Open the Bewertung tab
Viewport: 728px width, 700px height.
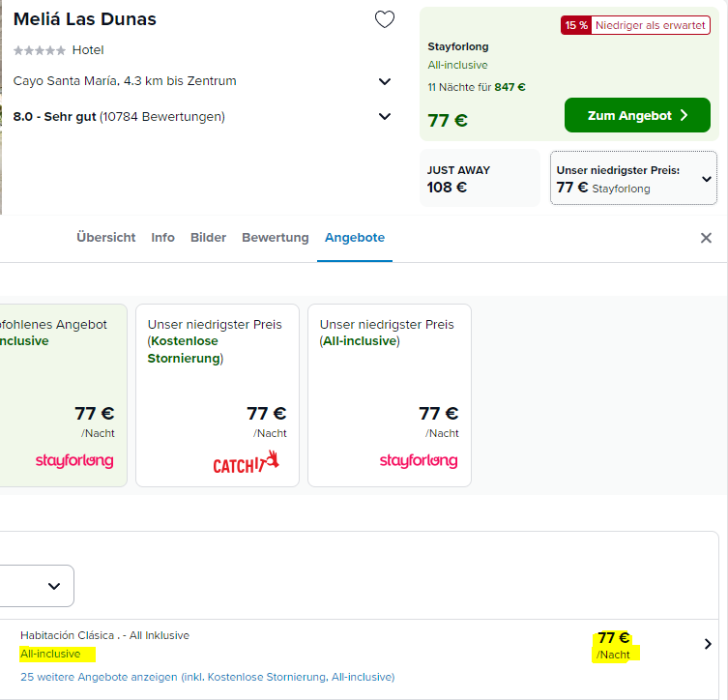pos(276,238)
